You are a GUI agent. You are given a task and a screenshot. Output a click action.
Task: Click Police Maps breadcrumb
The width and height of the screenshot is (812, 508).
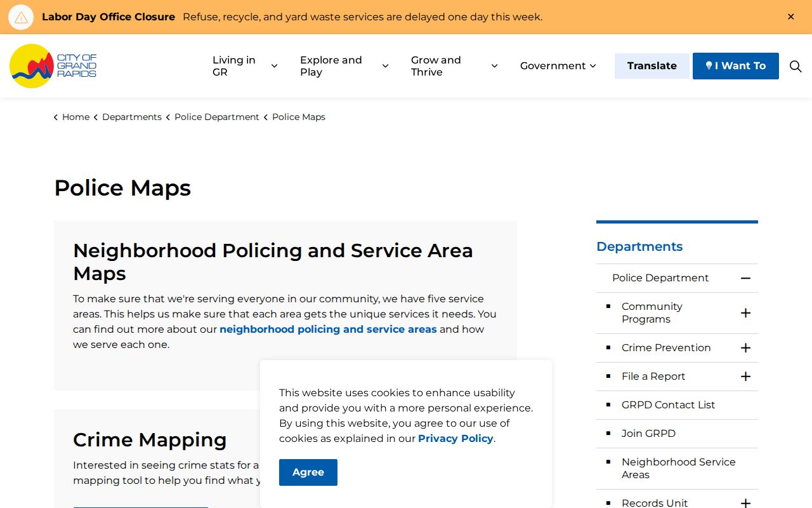pyautogui.click(x=299, y=117)
